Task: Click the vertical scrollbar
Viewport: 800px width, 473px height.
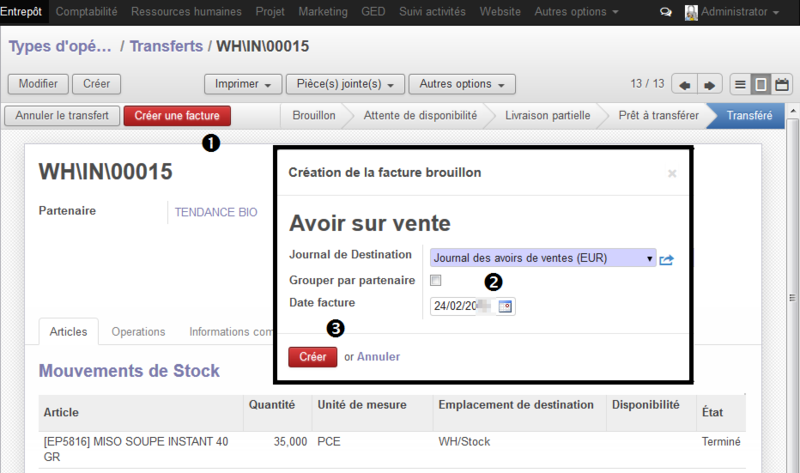Action: (792, 297)
